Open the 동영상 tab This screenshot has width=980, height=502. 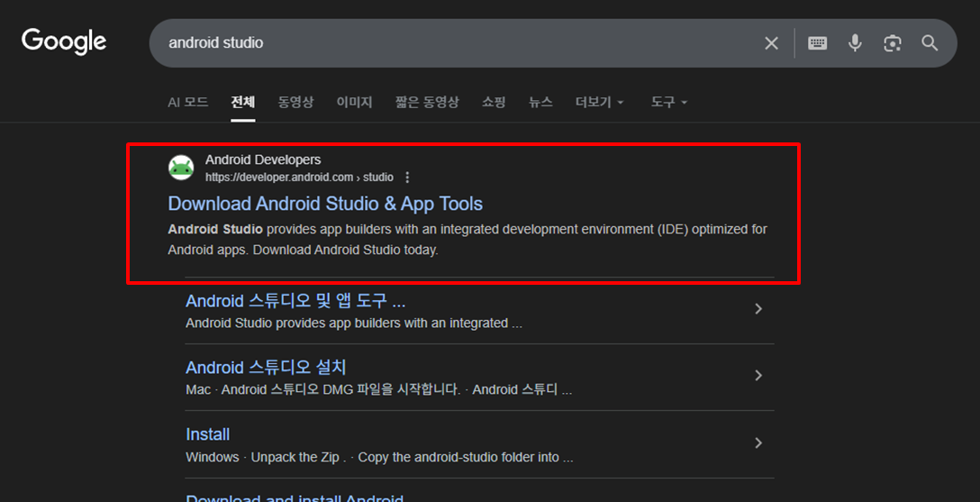click(295, 102)
